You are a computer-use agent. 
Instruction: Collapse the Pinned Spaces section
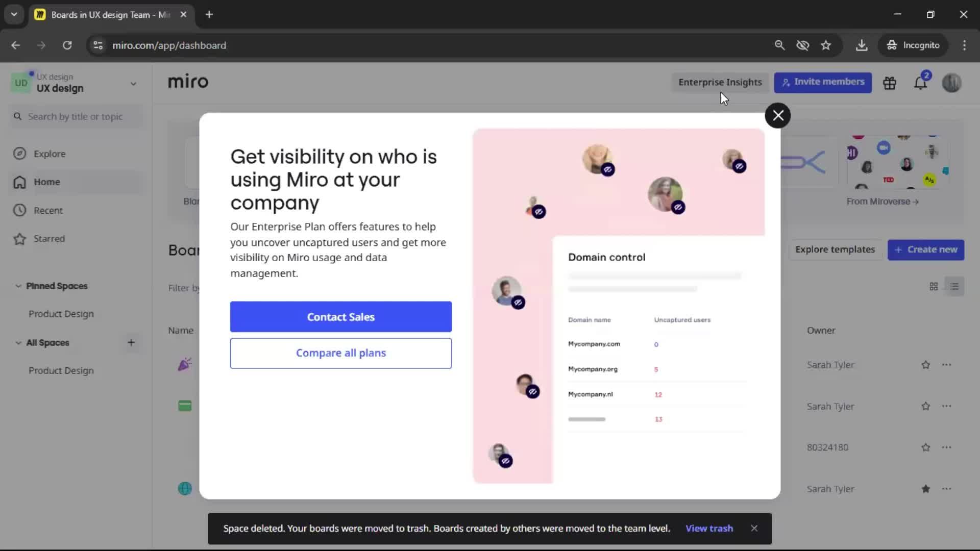[x=18, y=286]
